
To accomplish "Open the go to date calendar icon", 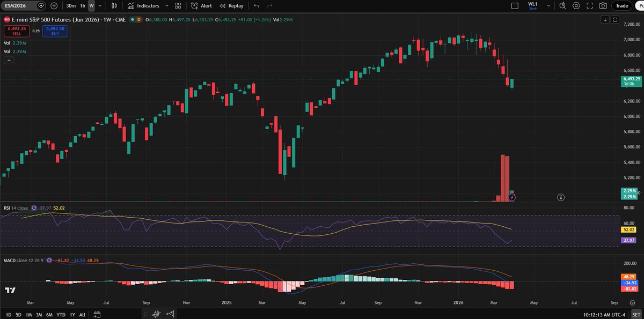I will tap(97, 314).
